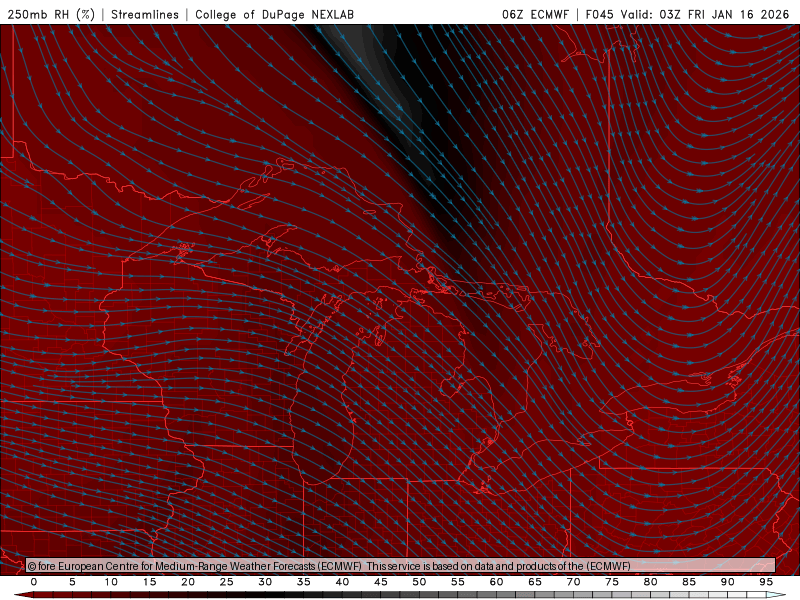Click the colorbar label "65"
This screenshot has width=800, height=600.
pos(535,582)
